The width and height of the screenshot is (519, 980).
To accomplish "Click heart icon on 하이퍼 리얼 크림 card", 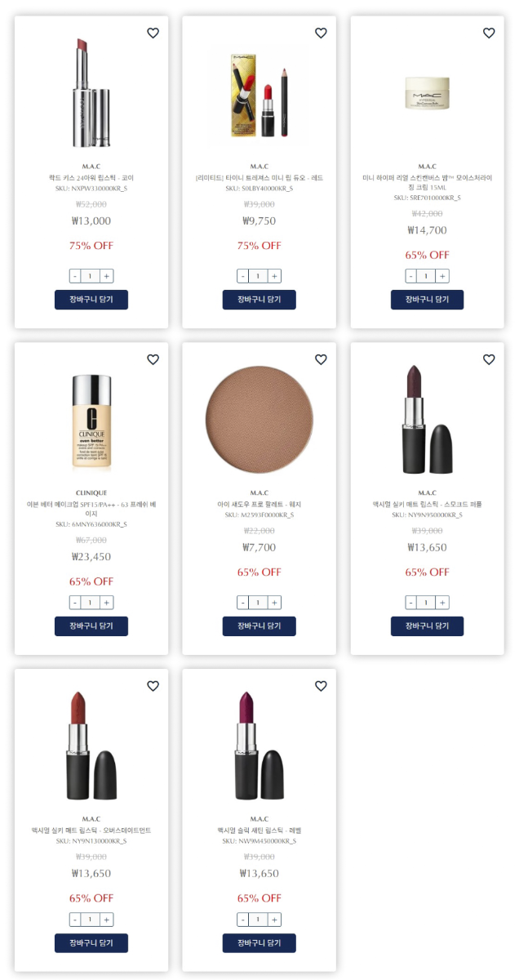I will (489, 33).
